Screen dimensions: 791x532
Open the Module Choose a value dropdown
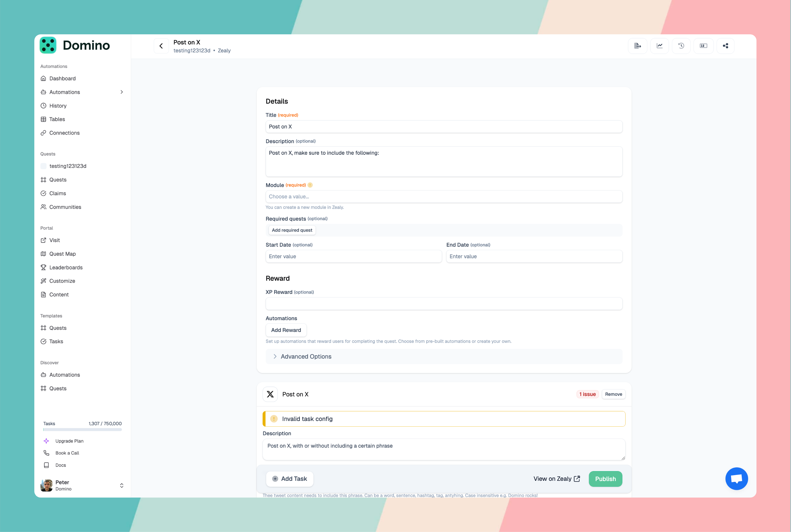(444, 197)
